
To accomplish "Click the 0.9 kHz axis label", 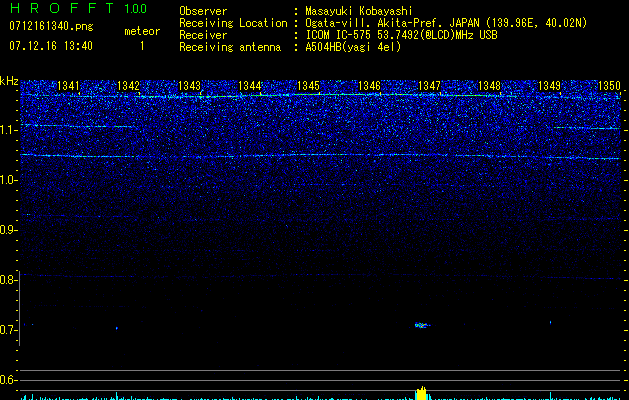I will pyautogui.click(x=9, y=230).
